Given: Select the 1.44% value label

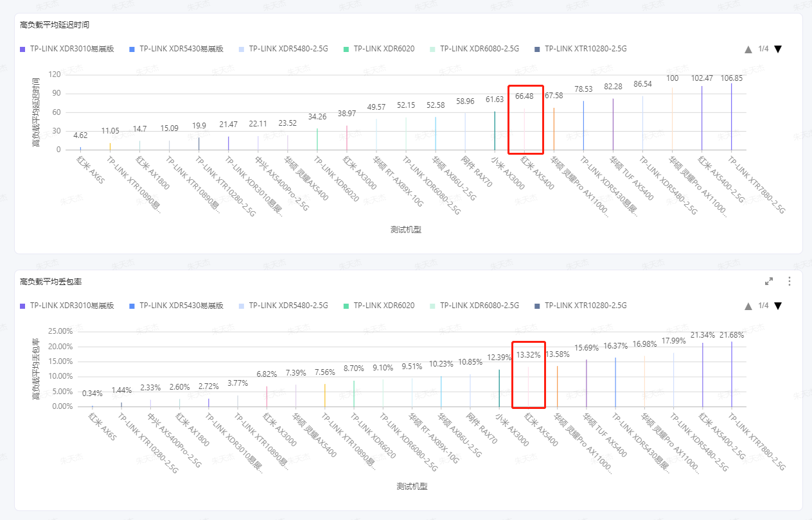Looking at the screenshot, I should pos(121,390).
